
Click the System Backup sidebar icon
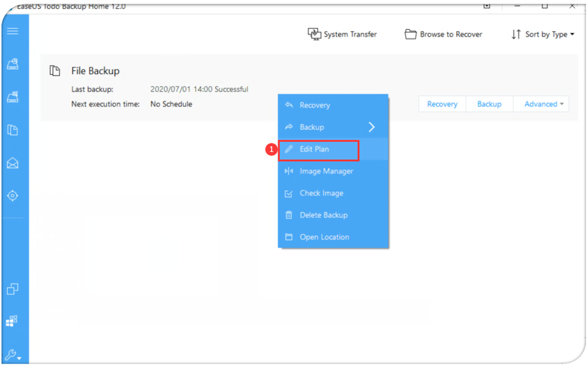(x=13, y=97)
